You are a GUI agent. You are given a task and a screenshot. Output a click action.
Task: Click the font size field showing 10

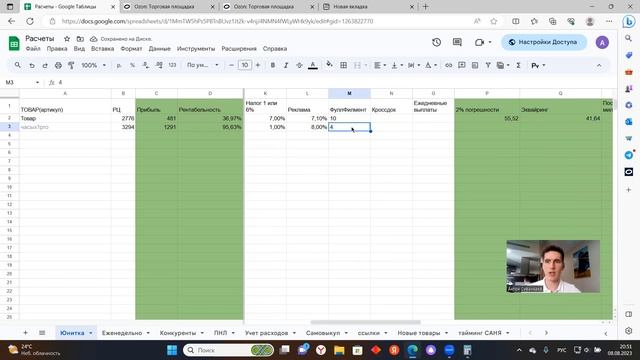(x=244, y=65)
